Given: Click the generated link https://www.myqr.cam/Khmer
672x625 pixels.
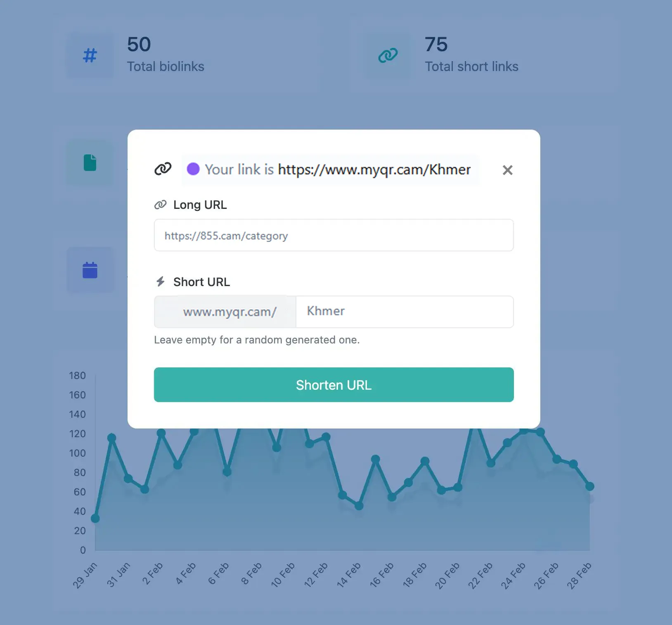Looking at the screenshot, I should coord(374,170).
